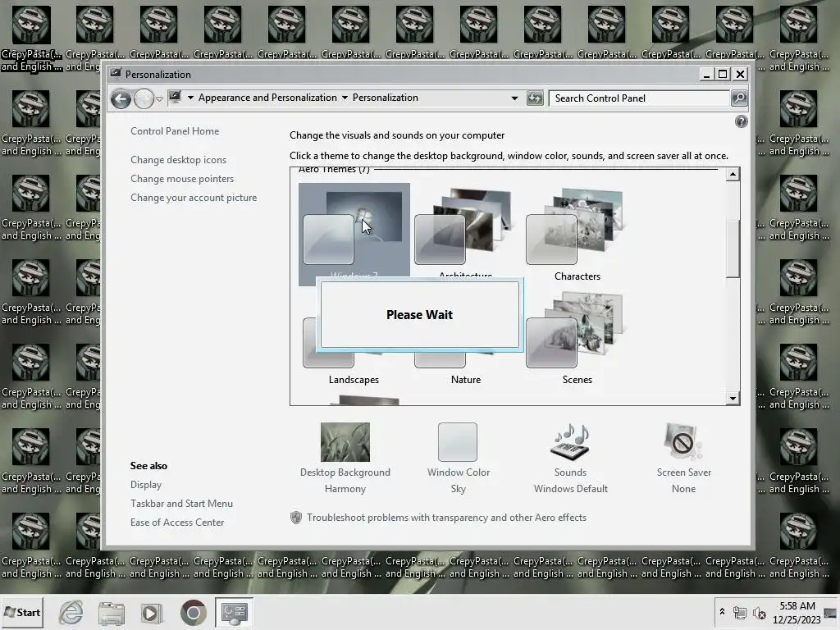Click the Show desktop button
The height and width of the screenshot is (630, 840).
tap(832, 612)
